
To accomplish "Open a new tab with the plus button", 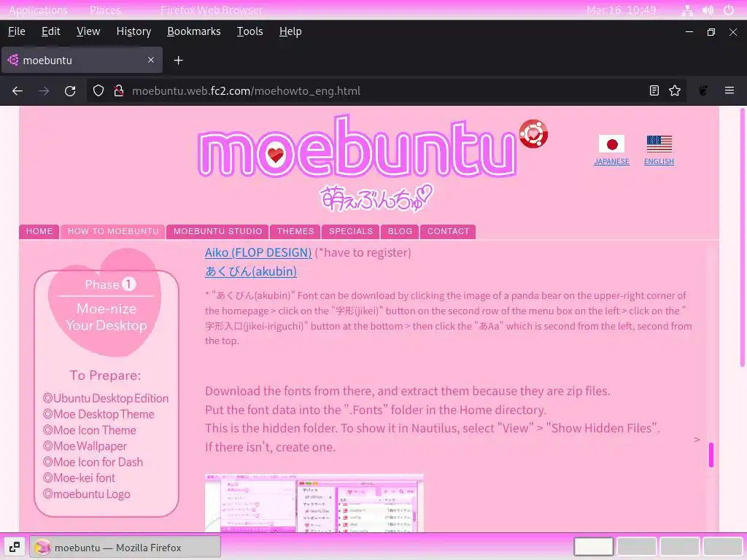I will coord(178,61).
